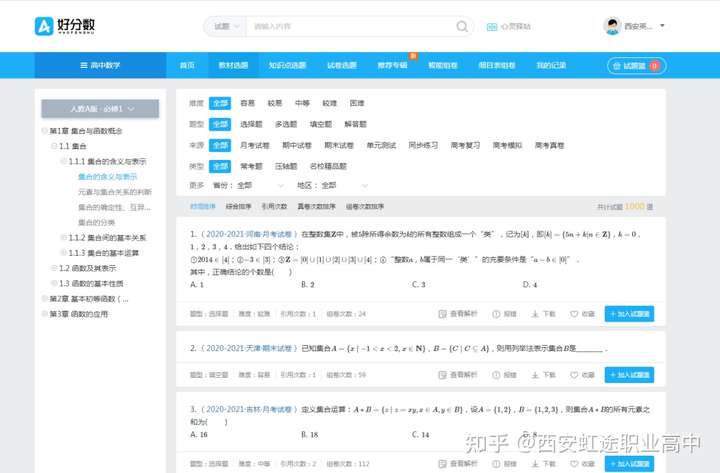Click the 高中数学 menu icon
Screen dimensions: 720x473
tap(84, 66)
